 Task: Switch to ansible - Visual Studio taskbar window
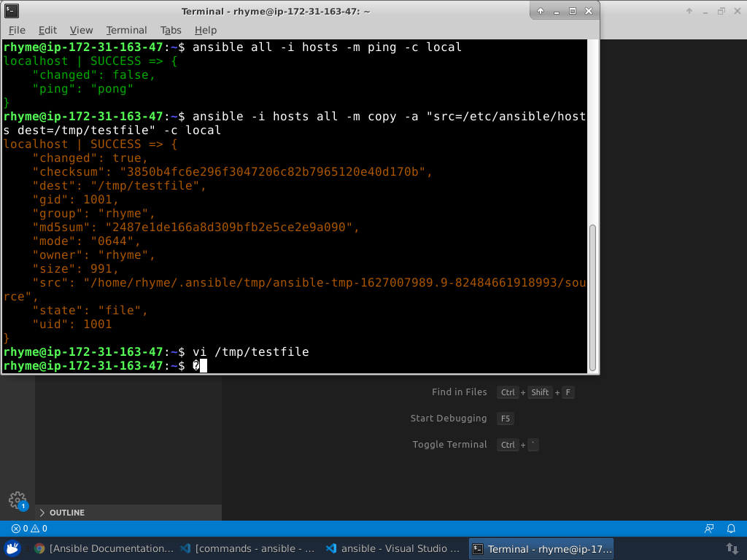tap(393, 548)
